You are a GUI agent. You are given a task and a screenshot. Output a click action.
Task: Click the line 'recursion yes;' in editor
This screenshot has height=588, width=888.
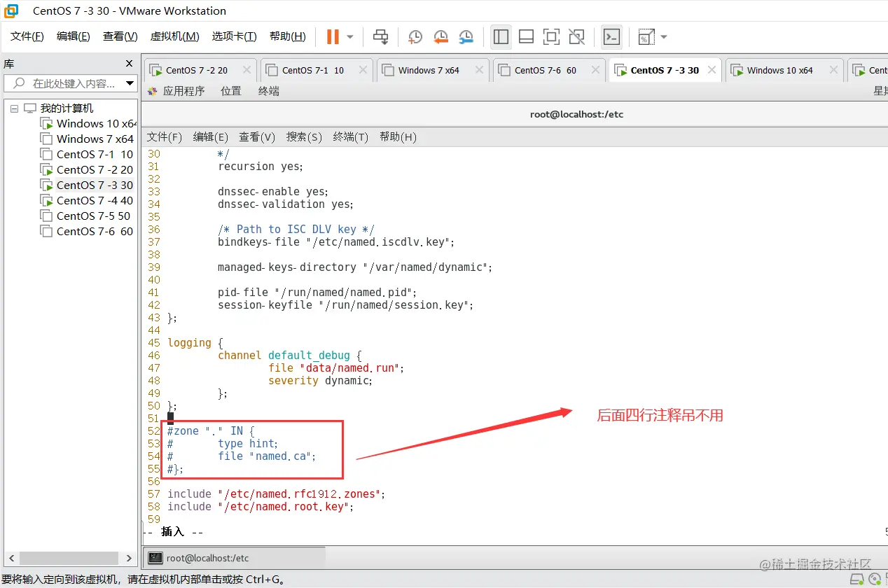point(261,167)
